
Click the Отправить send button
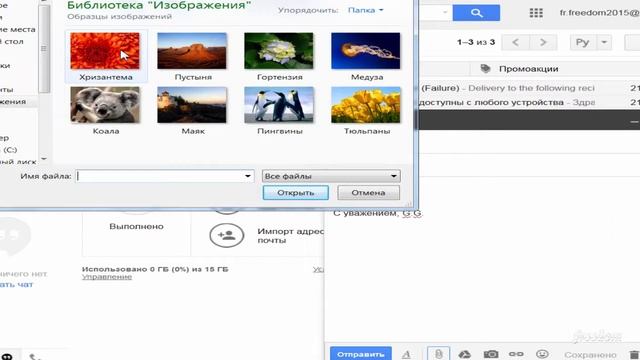[360, 354]
